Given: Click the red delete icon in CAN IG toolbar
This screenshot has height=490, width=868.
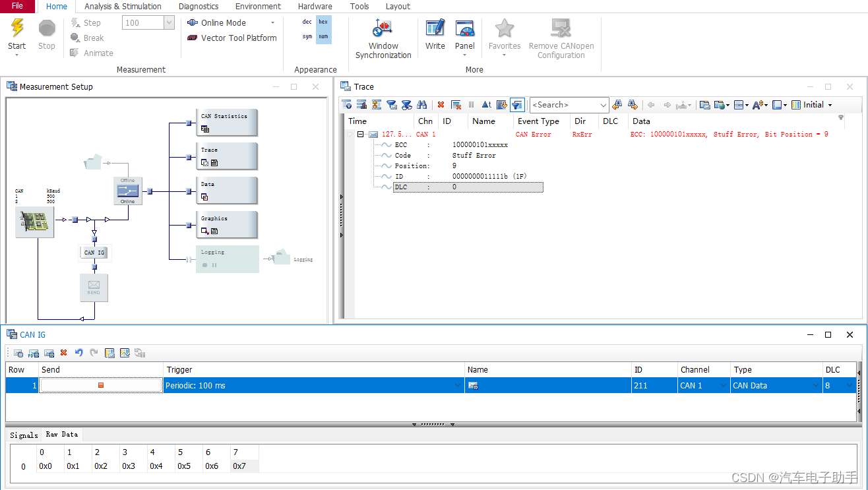Looking at the screenshot, I should pos(64,353).
